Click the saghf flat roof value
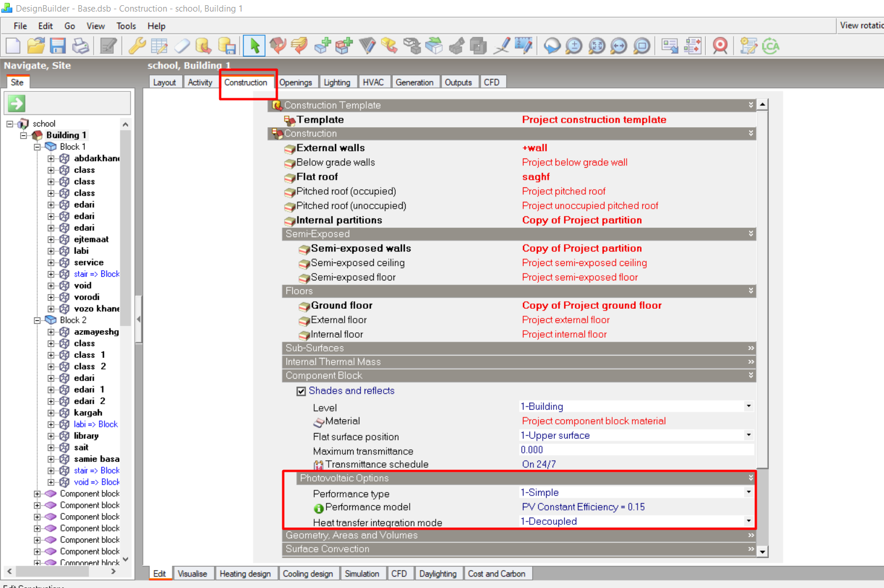Image resolution: width=884 pixels, height=588 pixels. click(x=536, y=177)
